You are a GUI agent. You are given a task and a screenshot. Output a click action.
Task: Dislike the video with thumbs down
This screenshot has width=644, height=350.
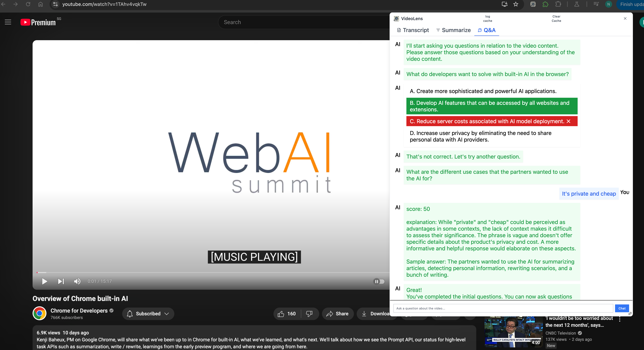coord(309,314)
